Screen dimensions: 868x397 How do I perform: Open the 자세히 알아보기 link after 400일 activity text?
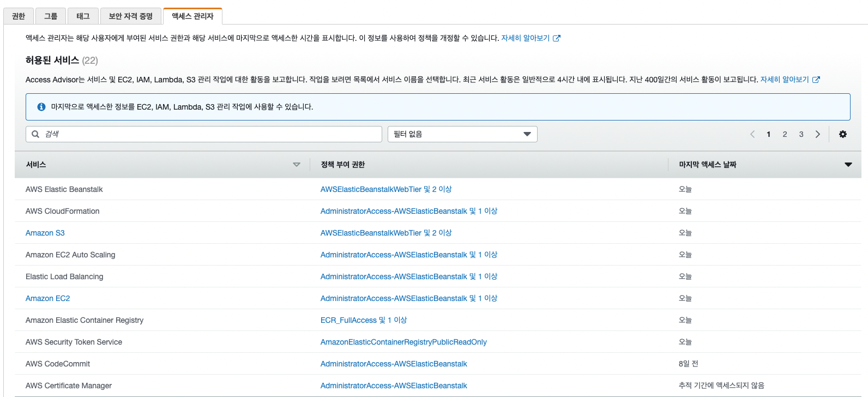785,80
